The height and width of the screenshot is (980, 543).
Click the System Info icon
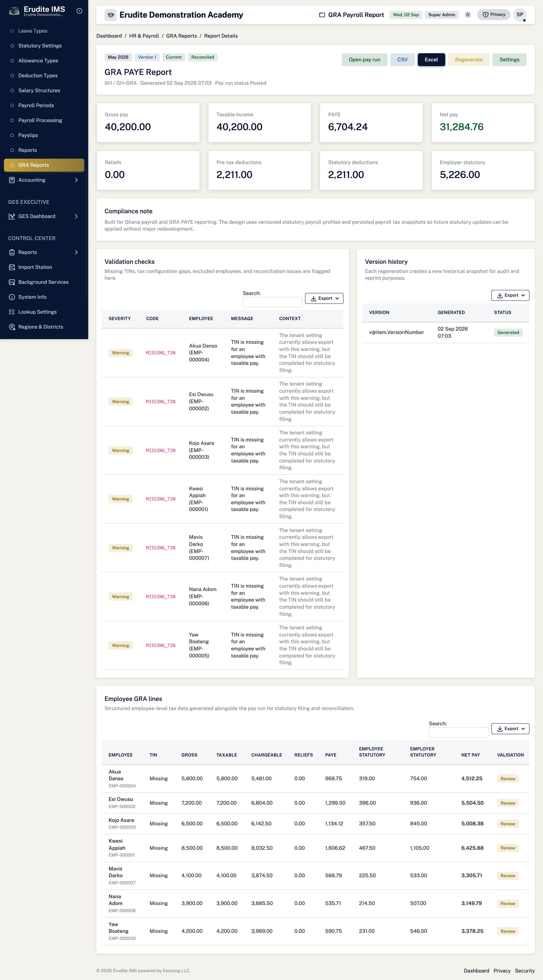pyautogui.click(x=12, y=297)
